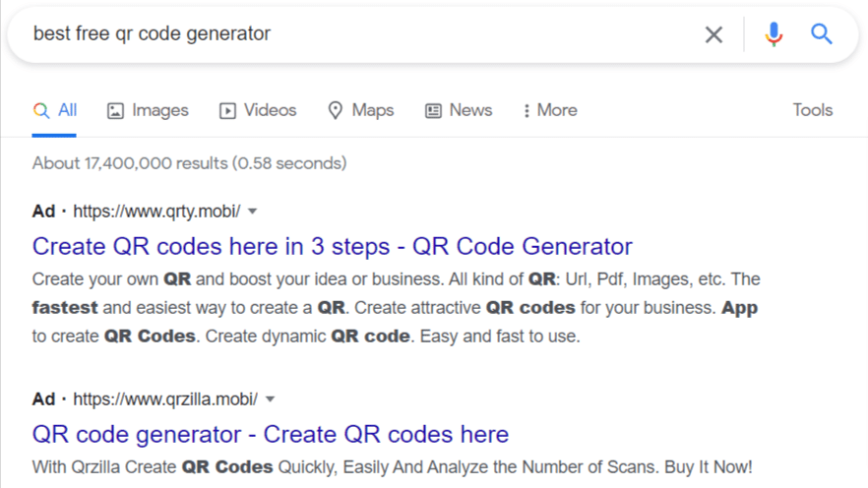
Task: Open "QR code generator - Create QR codes here" link
Action: pyautogui.click(x=271, y=434)
